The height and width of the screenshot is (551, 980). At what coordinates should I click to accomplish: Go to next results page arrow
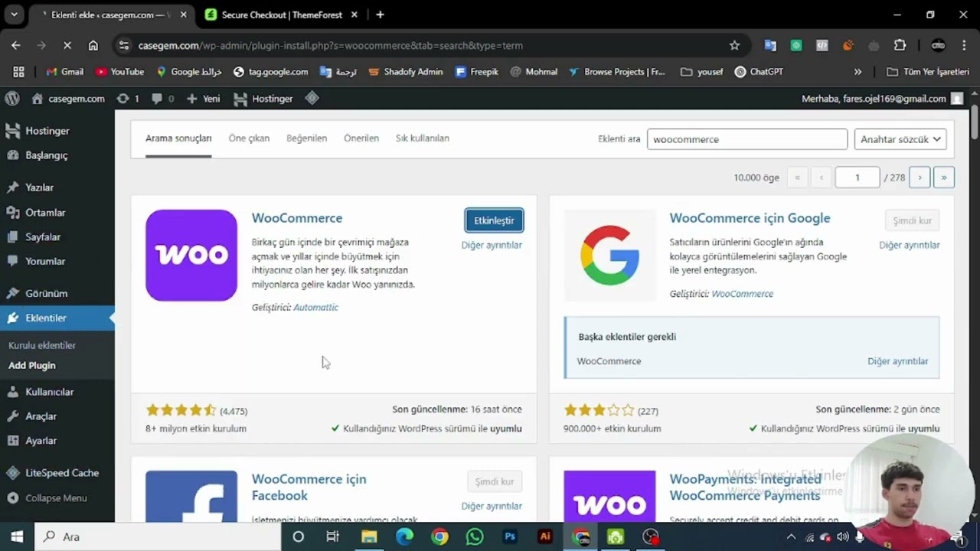[x=920, y=178]
